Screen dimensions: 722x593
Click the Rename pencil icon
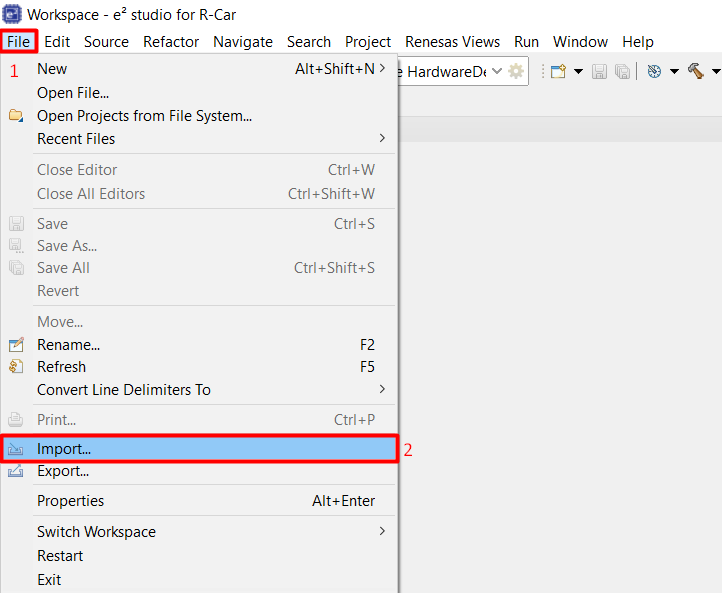coord(16,344)
